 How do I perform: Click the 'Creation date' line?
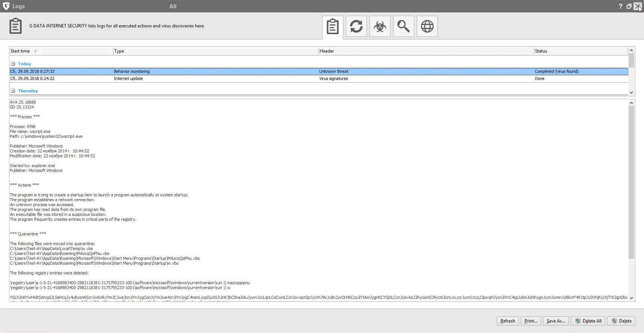click(x=50, y=151)
